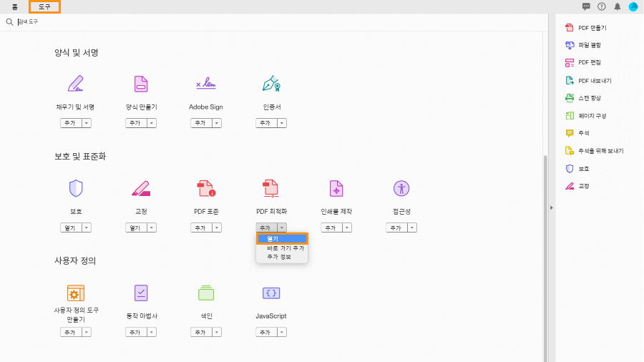Image resolution: width=644 pixels, height=362 pixels.
Task: Click the 열기 button under 교정
Action: pyautogui.click(x=135, y=228)
